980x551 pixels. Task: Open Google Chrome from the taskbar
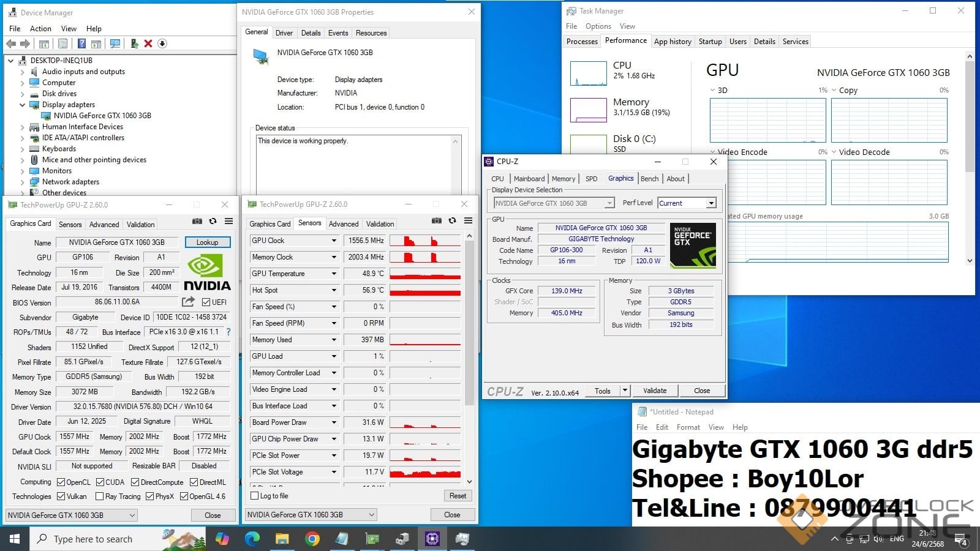(x=312, y=539)
